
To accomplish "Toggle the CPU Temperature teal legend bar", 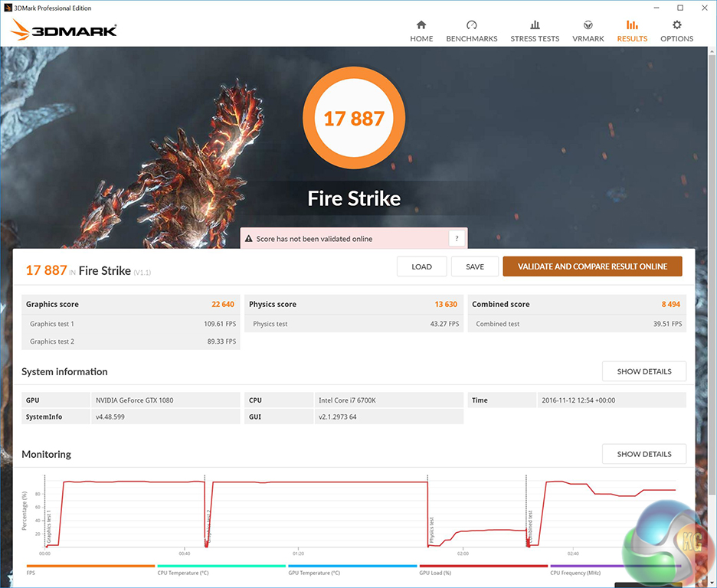I will [221, 566].
